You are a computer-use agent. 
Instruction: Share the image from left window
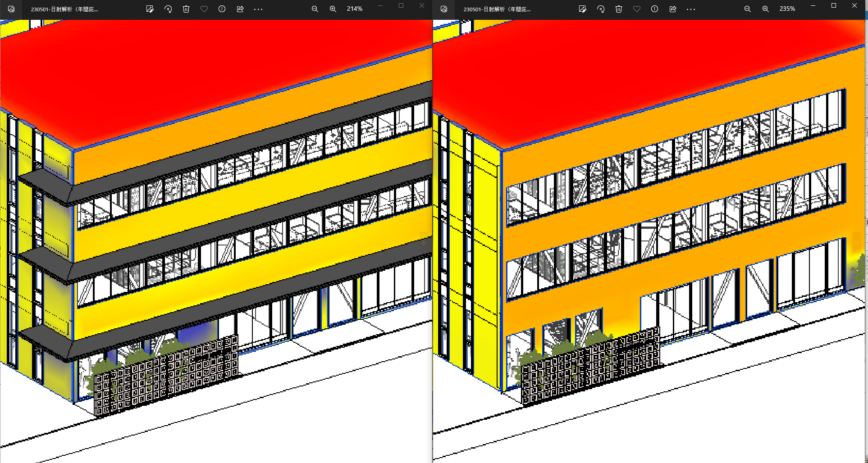(x=240, y=9)
